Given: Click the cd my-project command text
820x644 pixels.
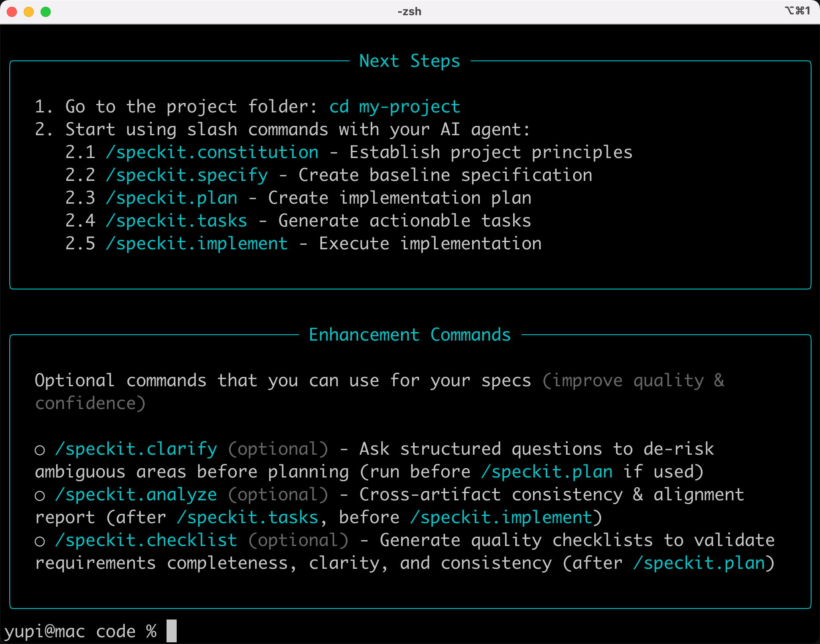Looking at the screenshot, I should tap(394, 107).
